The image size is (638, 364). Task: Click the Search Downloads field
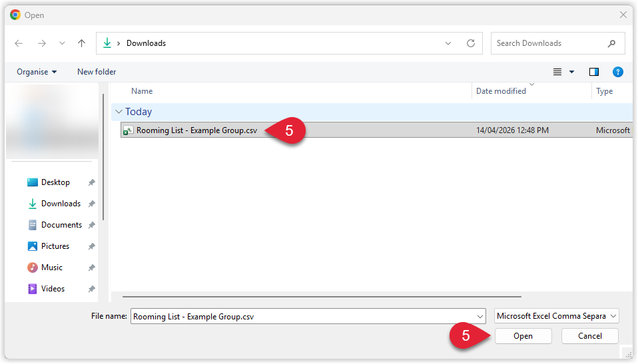pos(557,43)
